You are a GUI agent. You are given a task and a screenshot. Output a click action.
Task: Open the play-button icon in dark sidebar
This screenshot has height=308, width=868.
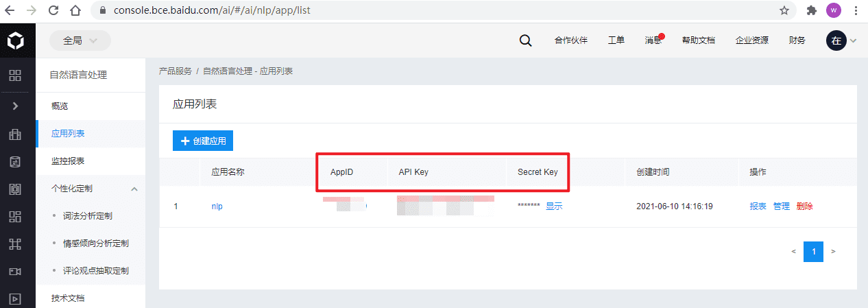point(15,298)
